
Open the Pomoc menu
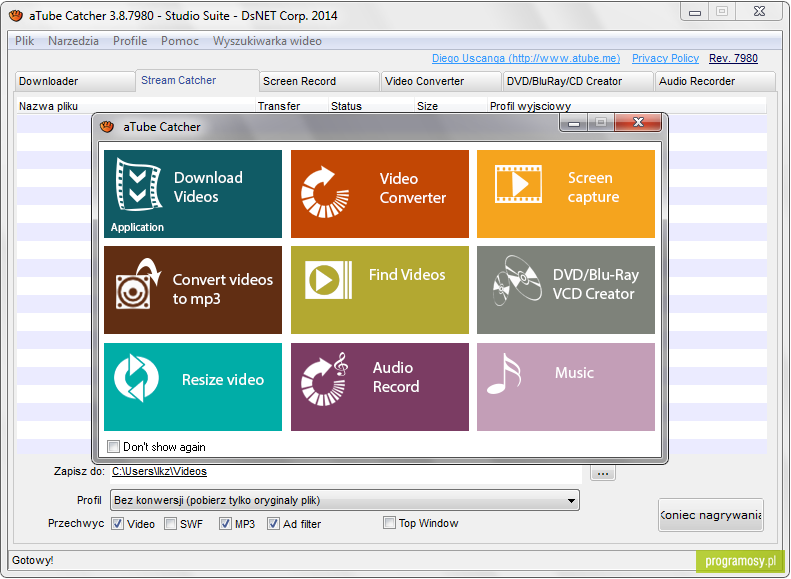pyautogui.click(x=180, y=41)
